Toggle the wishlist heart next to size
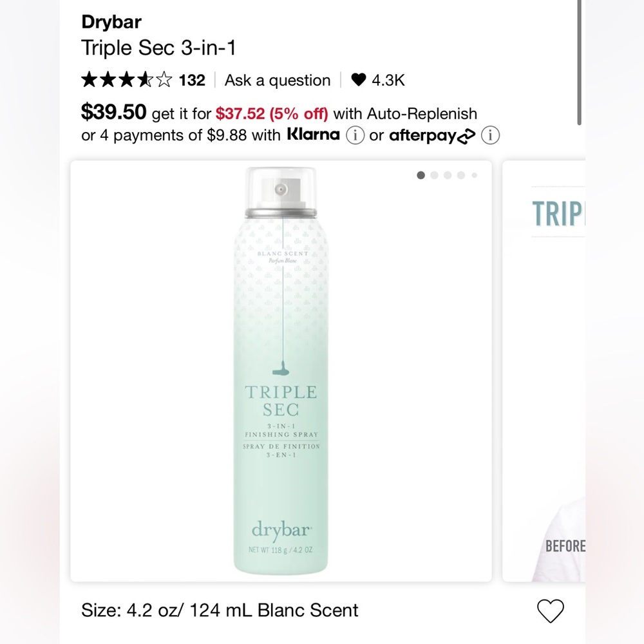Viewport: 644px width, 644px height. pos(551,610)
